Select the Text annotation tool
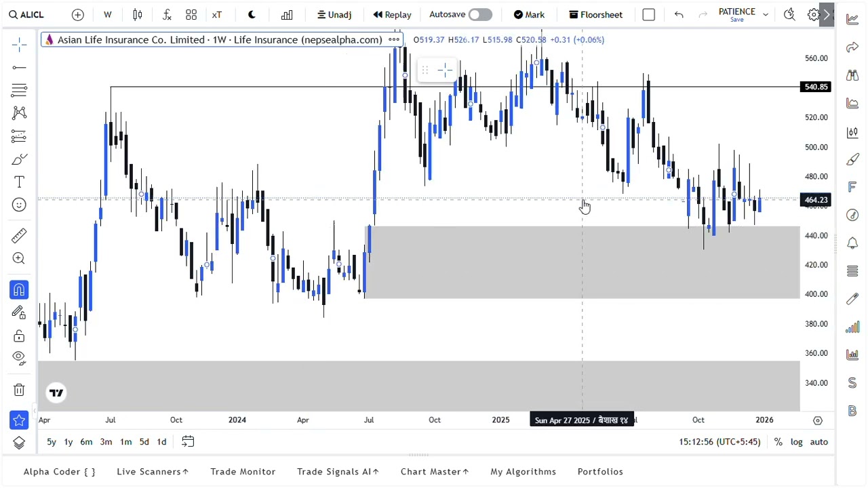 coord(19,182)
